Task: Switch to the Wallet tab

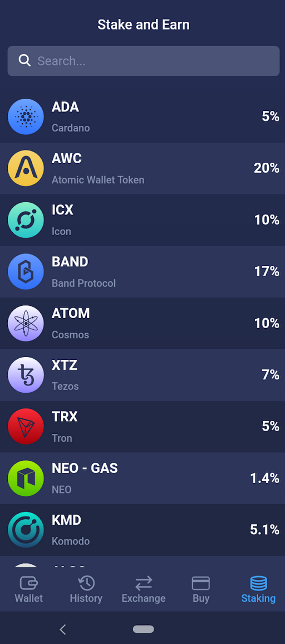Action: [29, 589]
